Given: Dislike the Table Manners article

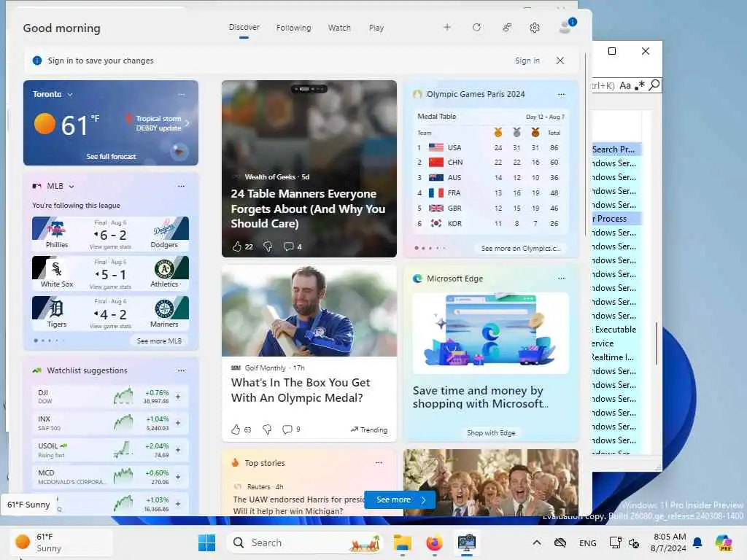Looking at the screenshot, I should point(268,246).
